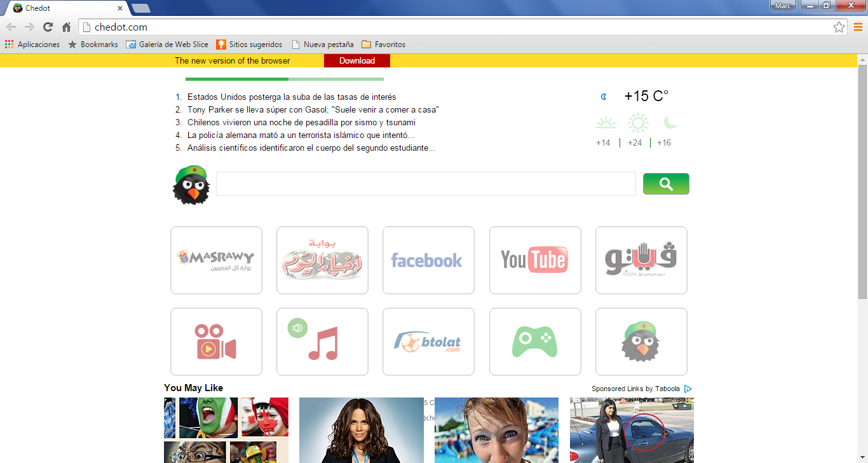This screenshot has height=463, width=868.
Task: Open the Masrawy shortcut tile
Action: point(216,260)
